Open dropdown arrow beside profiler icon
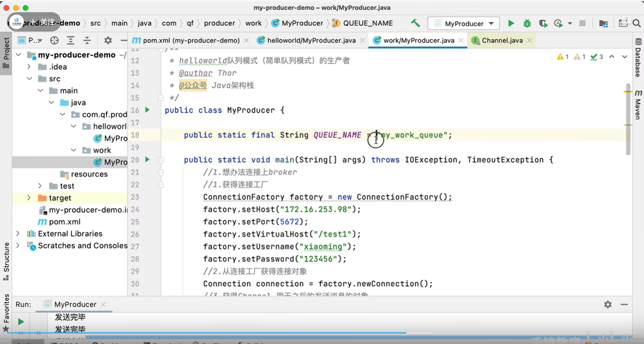 coord(570,23)
